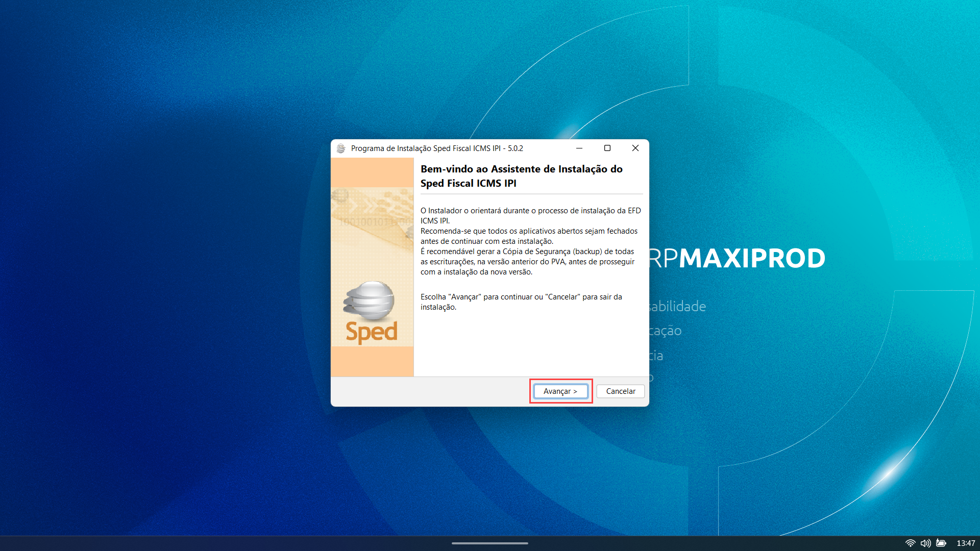Click the MAXIPROD wallpaper logo text
Viewport: 980px width, 551px height.
(751, 259)
